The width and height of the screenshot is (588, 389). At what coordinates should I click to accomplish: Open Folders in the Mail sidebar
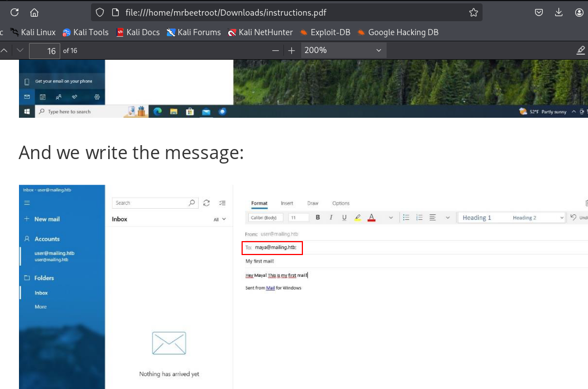(x=39, y=278)
